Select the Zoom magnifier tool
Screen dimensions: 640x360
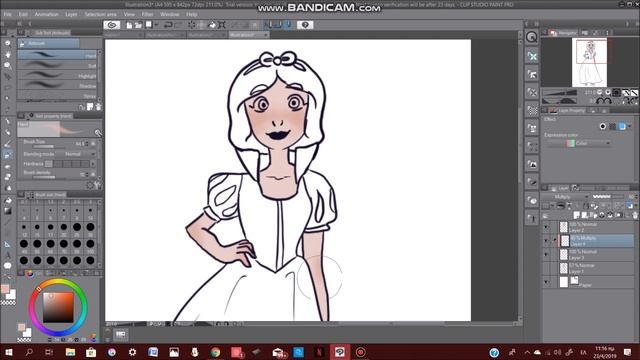point(8,43)
